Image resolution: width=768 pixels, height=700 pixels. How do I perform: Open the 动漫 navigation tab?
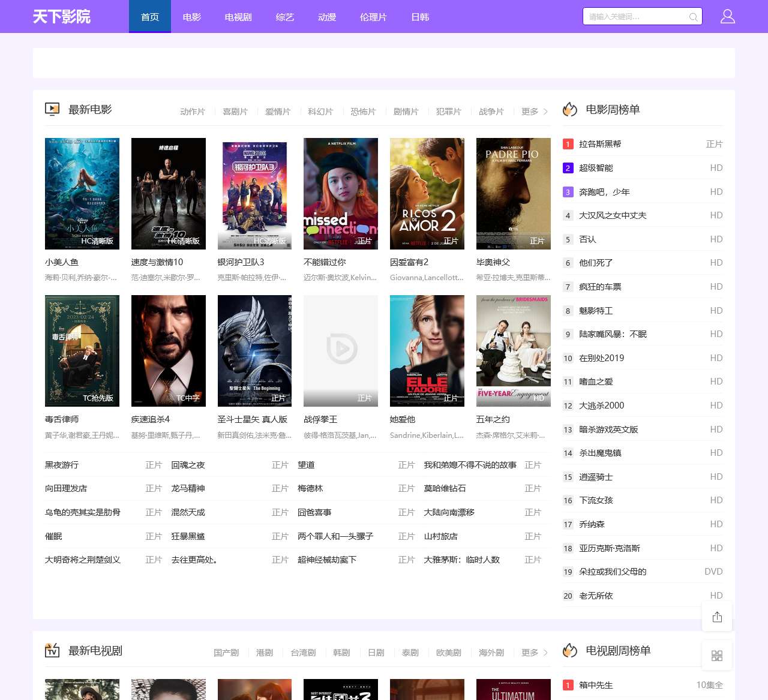(x=327, y=17)
